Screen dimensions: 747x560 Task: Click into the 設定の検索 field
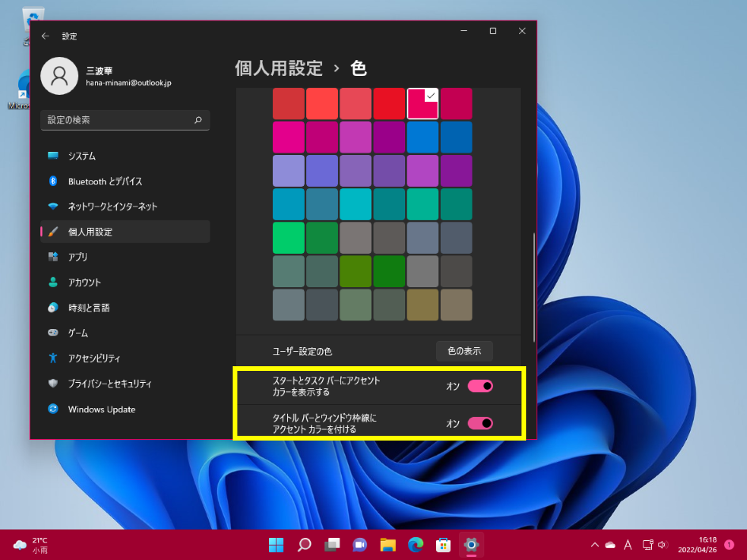point(125,120)
